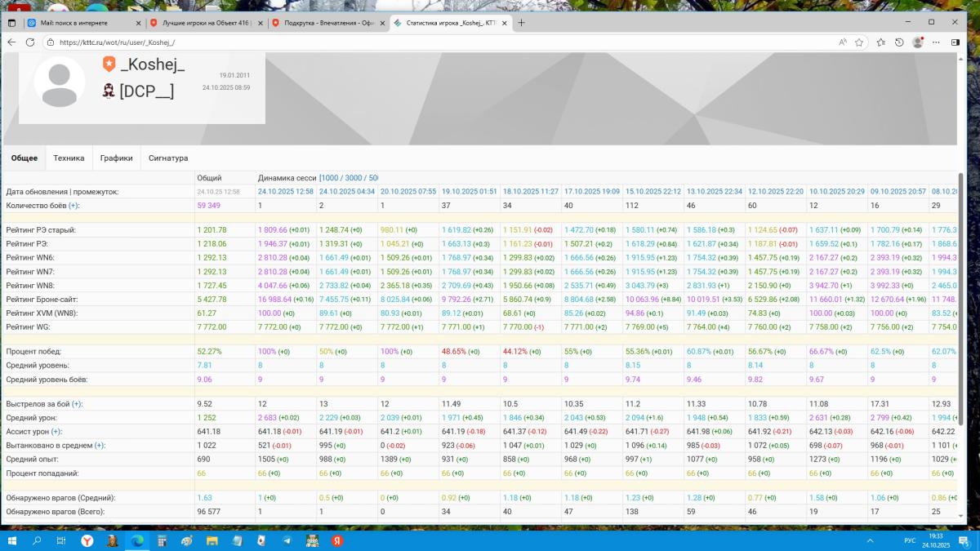Switch to the Техника tab
The height and width of the screenshot is (551, 980).
coord(69,158)
